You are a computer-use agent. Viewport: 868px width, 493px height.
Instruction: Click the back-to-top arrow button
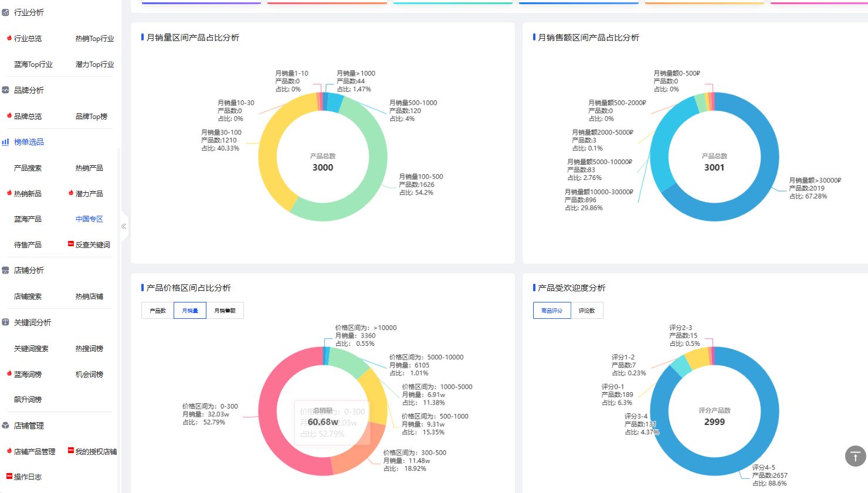coord(855,456)
